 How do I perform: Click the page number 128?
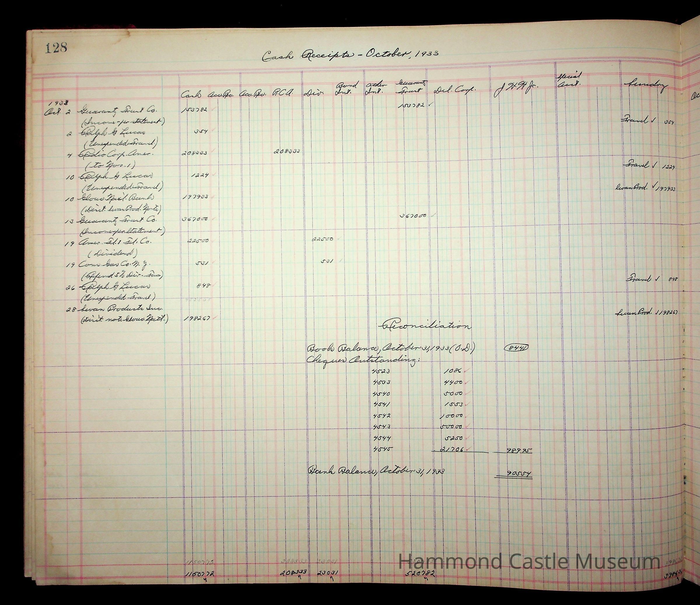pyautogui.click(x=56, y=48)
